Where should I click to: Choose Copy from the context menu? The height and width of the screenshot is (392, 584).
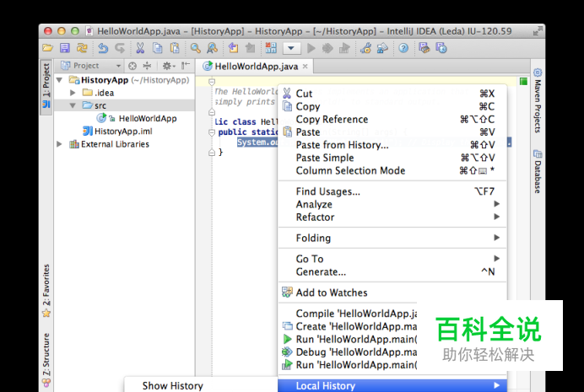click(x=392, y=106)
